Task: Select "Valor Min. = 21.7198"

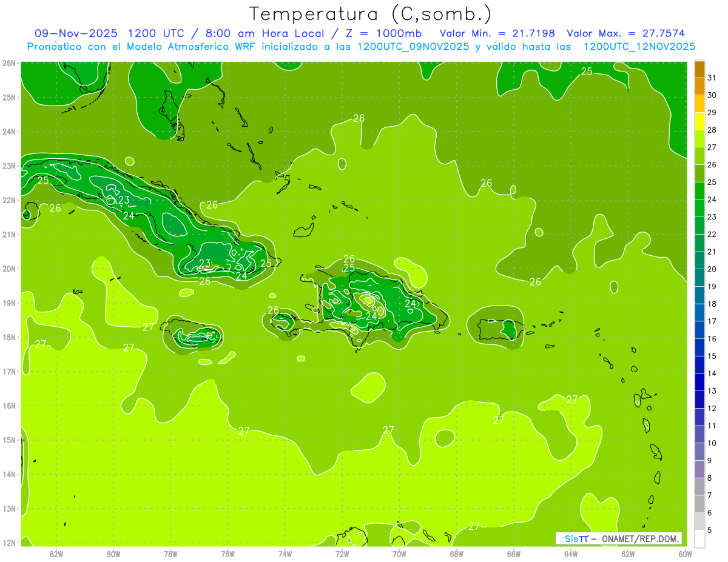Action: [x=497, y=33]
